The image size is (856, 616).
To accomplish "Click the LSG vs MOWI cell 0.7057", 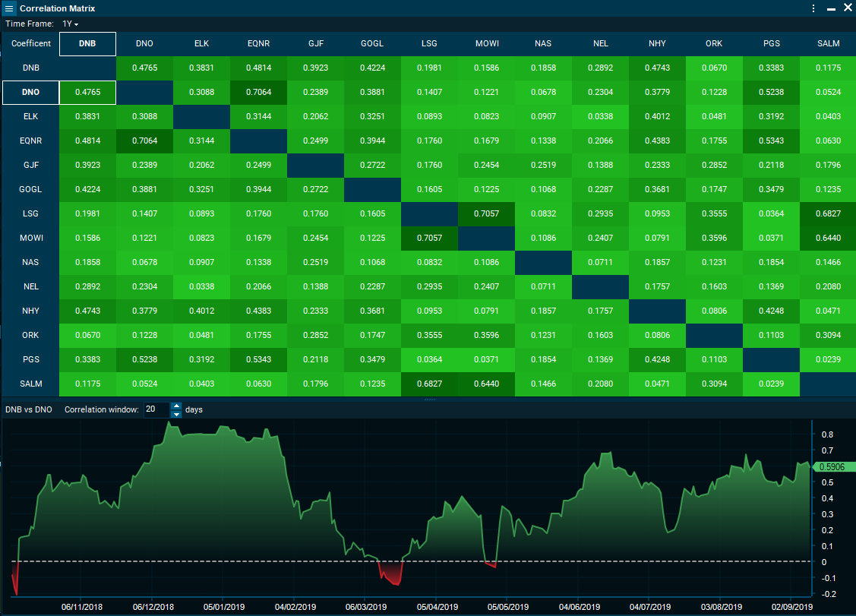I will click(486, 213).
